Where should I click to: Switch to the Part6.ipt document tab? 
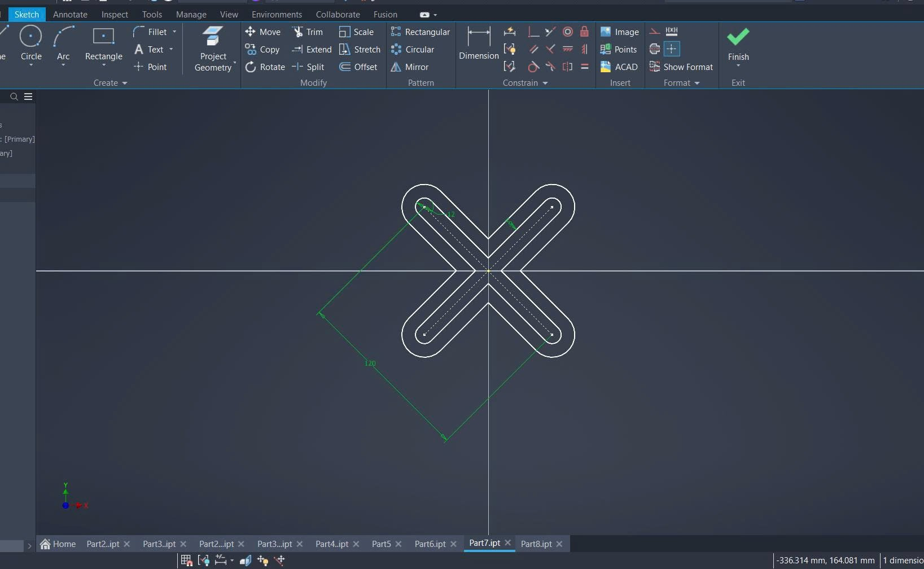[430, 544]
